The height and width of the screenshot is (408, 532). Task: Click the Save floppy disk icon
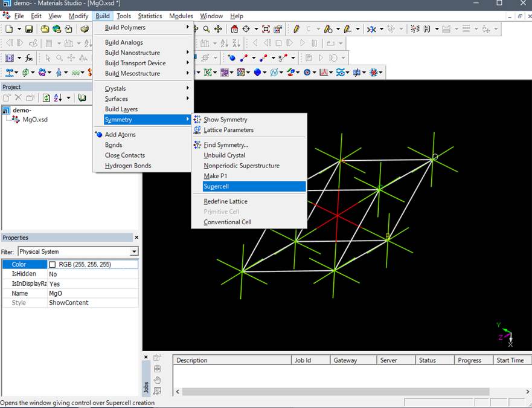29,29
